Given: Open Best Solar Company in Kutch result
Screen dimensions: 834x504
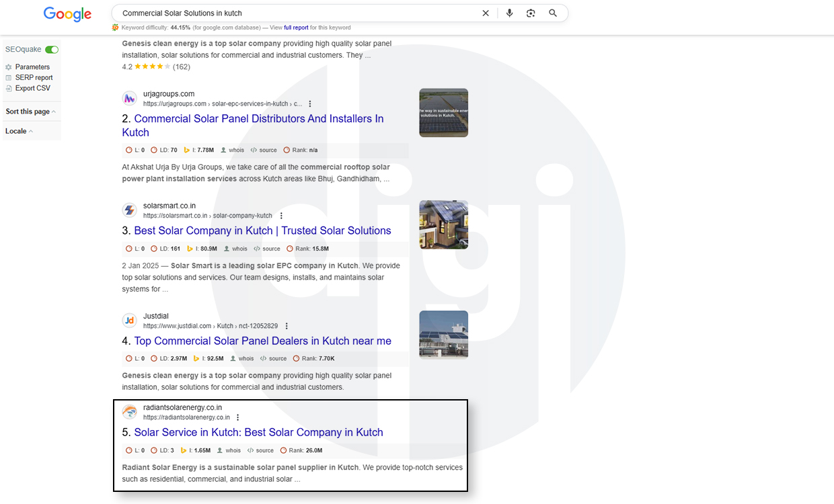Looking at the screenshot, I should point(262,230).
